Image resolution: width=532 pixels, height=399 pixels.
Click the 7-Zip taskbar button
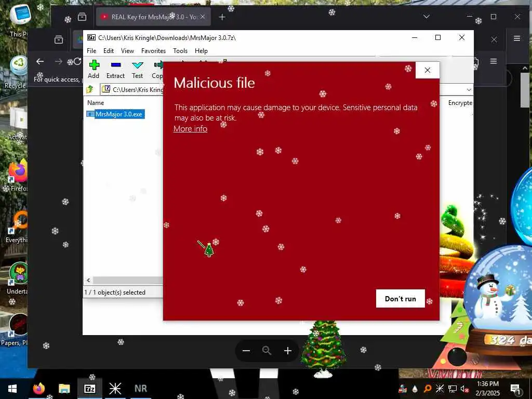pos(89,389)
